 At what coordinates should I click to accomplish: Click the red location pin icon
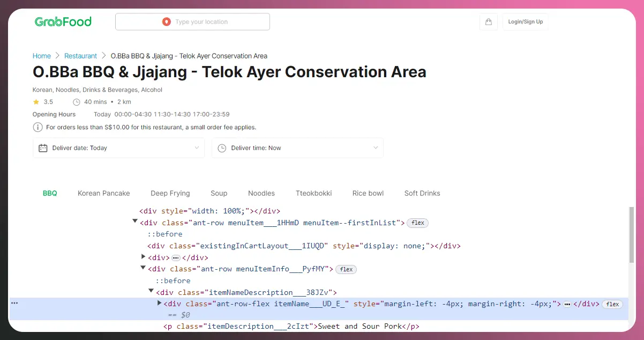click(x=166, y=22)
